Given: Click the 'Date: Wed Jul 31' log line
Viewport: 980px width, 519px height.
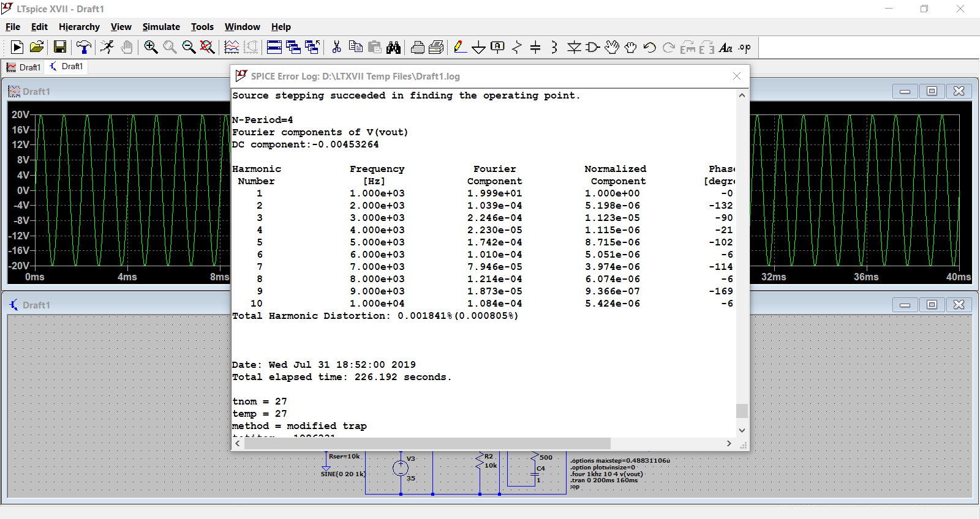Looking at the screenshot, I should pyautogui.click(x=323, y=365).
